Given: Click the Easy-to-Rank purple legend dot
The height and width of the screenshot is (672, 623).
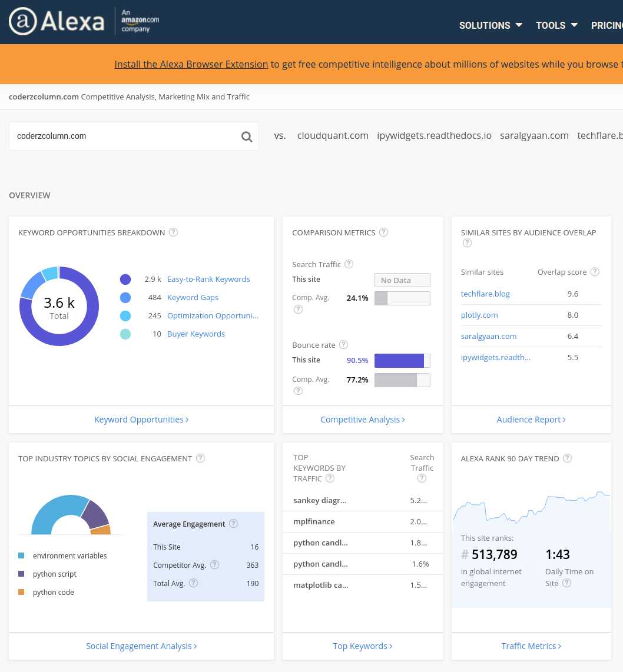Looking at the screenshot, I should pos(125,280).
